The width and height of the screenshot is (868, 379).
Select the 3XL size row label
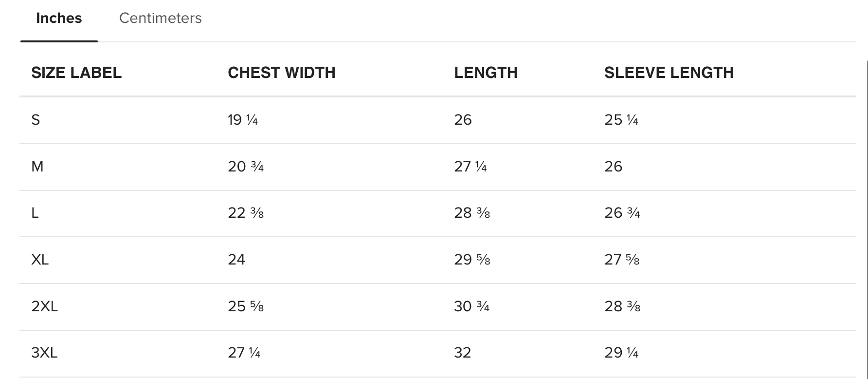(44, 353)
